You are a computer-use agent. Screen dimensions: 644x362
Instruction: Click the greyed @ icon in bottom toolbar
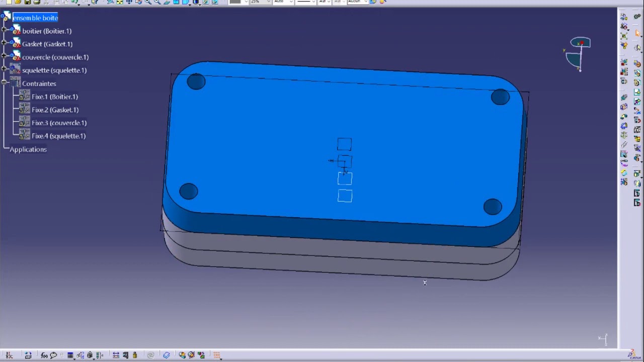[150, 355]
